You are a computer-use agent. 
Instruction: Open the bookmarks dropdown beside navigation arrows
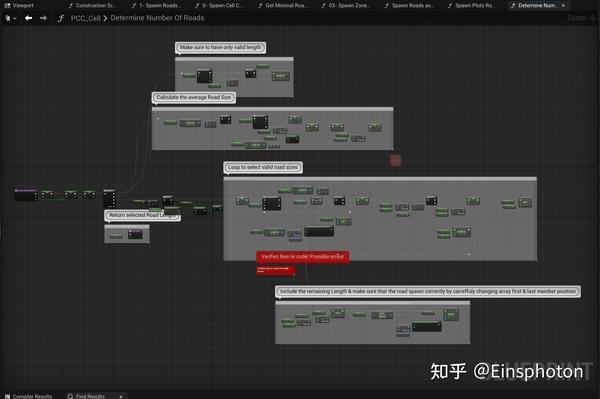[x=10, y=18]
